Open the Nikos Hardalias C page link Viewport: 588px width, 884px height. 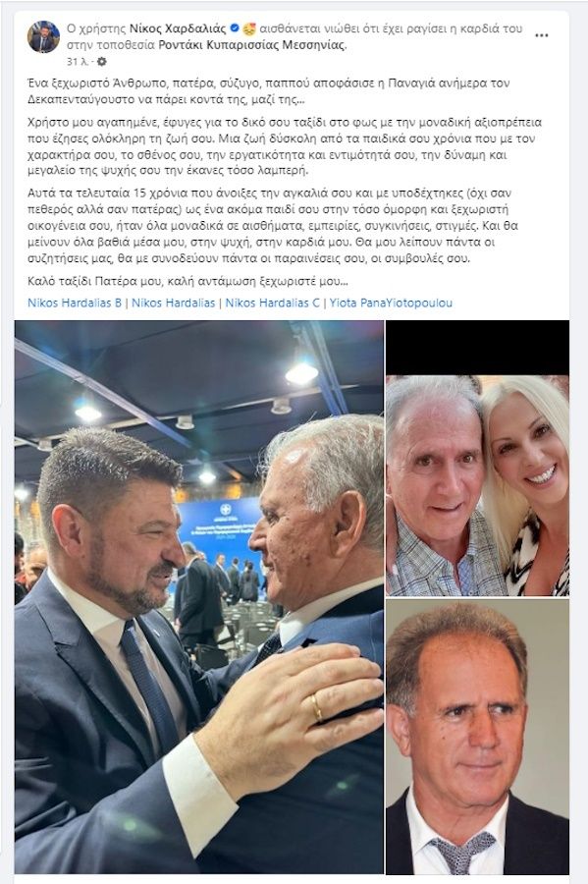click(272, 303)
